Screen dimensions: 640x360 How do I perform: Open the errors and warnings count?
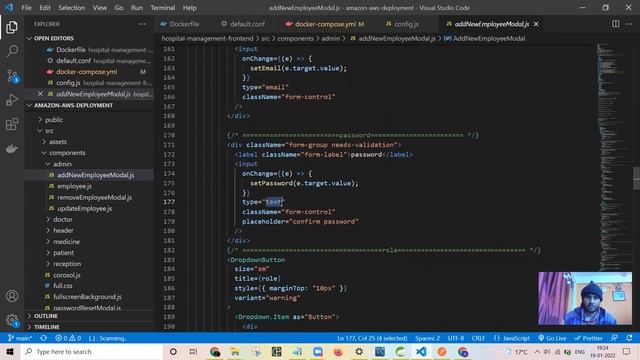pyautogui.click(x=68, y=338)
